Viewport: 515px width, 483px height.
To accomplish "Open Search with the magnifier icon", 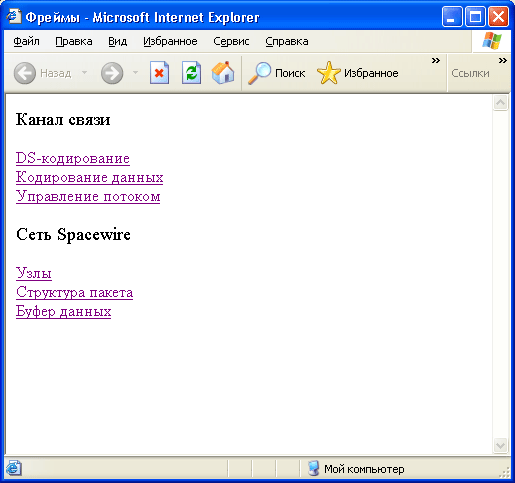I will click(x=259, y=73).
